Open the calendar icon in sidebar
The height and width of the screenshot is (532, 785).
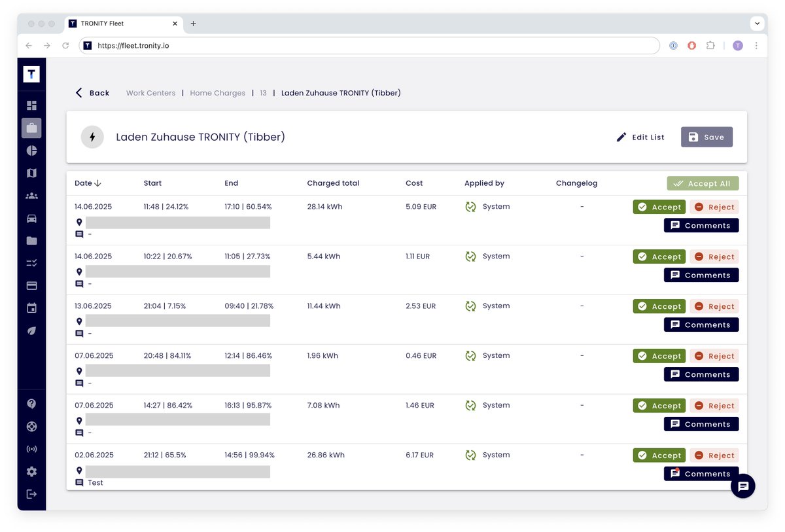[31, 308]
